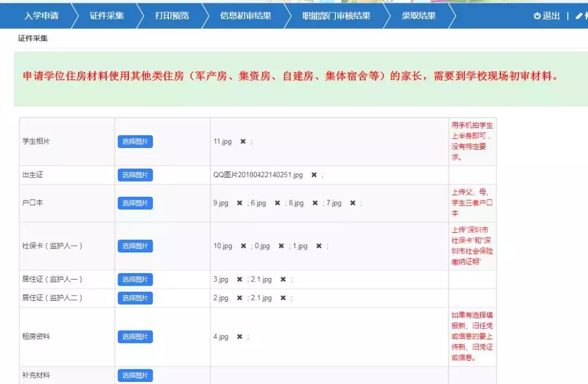Click the 退出 logout link
This screenshot has width=588, height=384.
(x=550, y=16)
